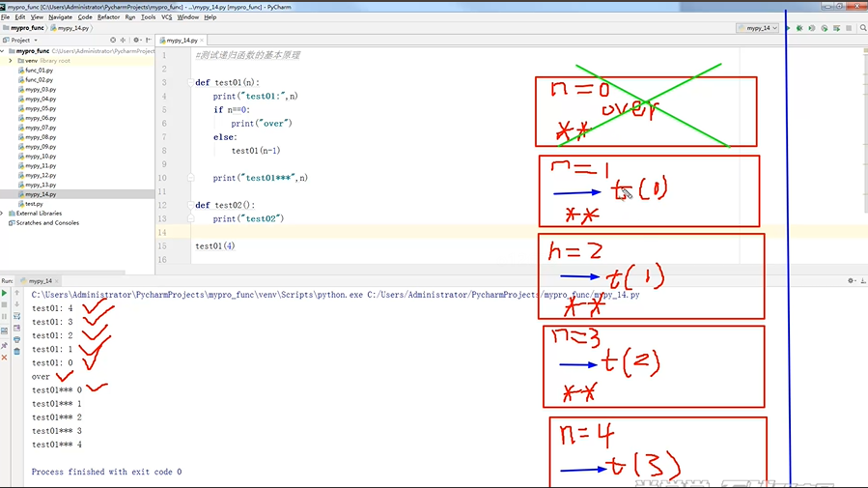Select mypy_14.py in project tree
868x488 pixels.
[41, 194]
